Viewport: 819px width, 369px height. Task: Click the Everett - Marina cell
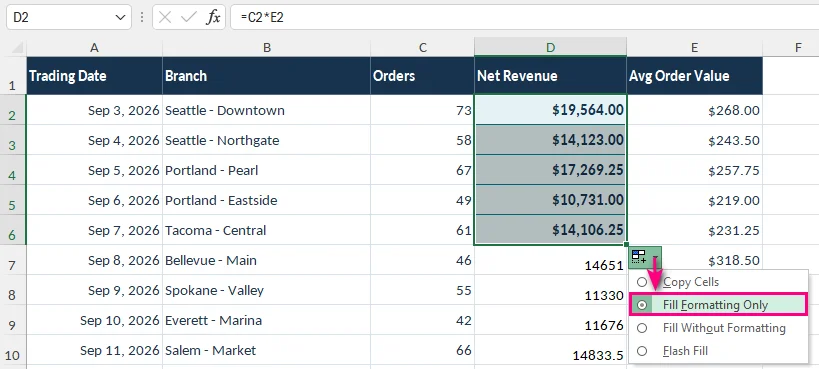pyautogui.click(x=266, y=320)
